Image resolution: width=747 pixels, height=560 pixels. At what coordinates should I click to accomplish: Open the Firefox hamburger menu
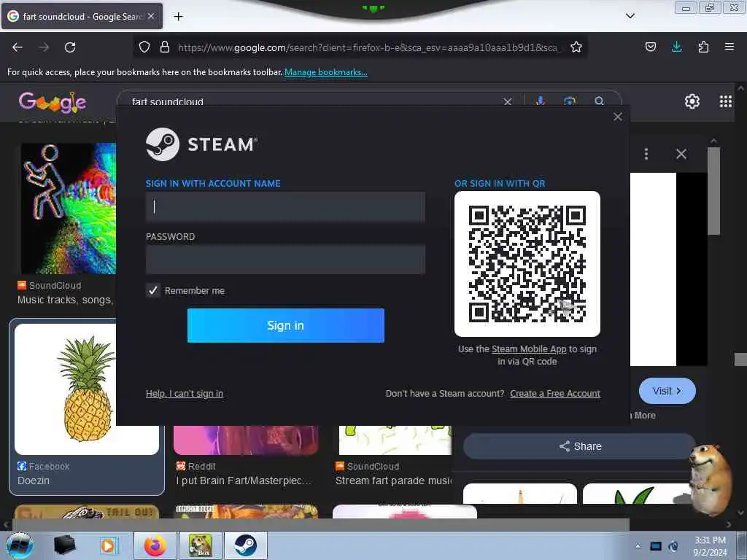729,47
